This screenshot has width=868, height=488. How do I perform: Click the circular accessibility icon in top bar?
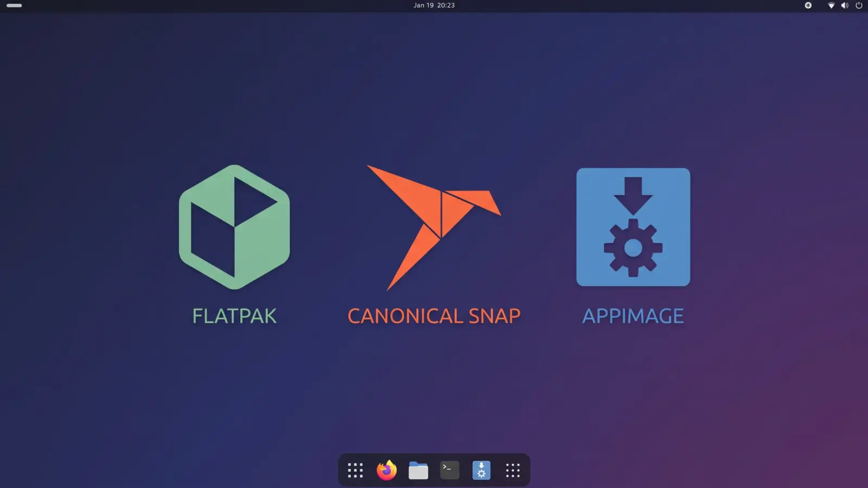(x=808, y=5)
